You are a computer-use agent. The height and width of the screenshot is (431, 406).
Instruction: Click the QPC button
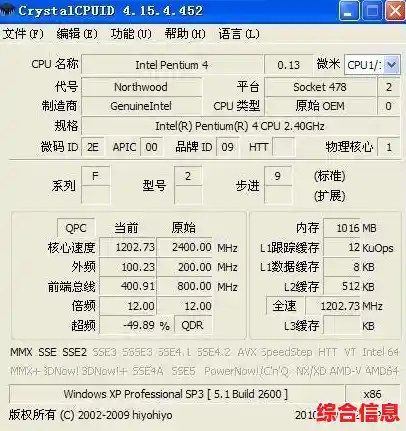[76, 228]
